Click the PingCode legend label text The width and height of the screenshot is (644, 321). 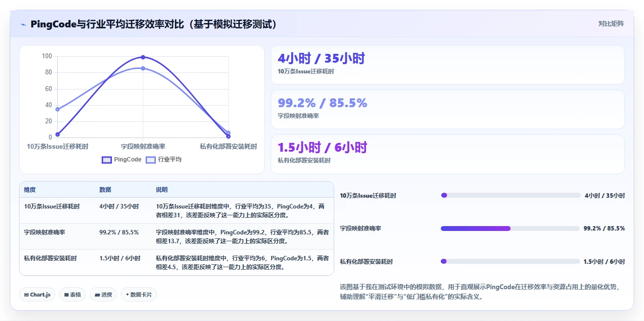tap(128, 160)
